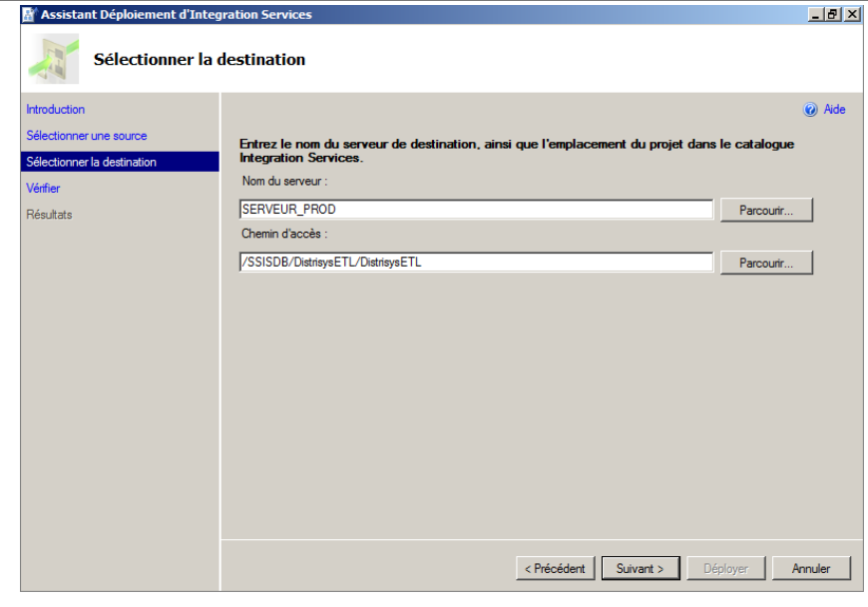The image size is (868, 607).
Task: Minimize the deployment wizard window
Action: tap(817, 15)
